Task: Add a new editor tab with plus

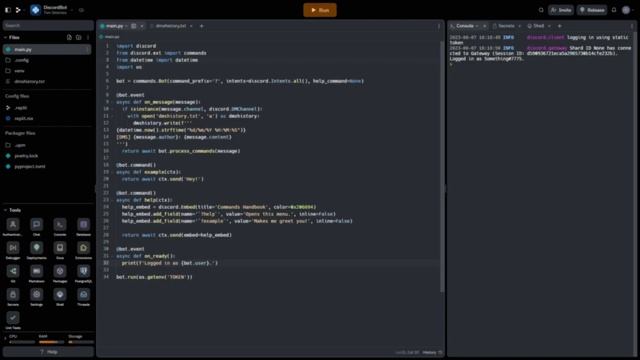Action: pos(202,26)
